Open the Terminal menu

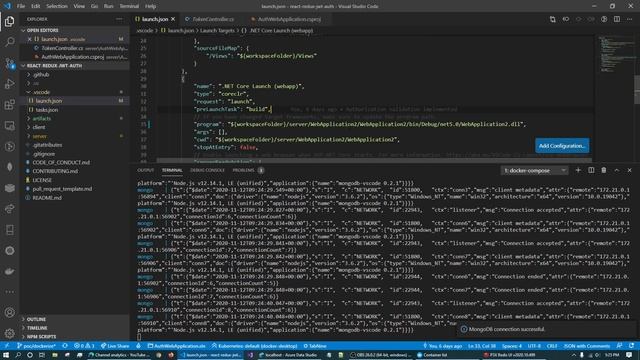tap(129, 6)
